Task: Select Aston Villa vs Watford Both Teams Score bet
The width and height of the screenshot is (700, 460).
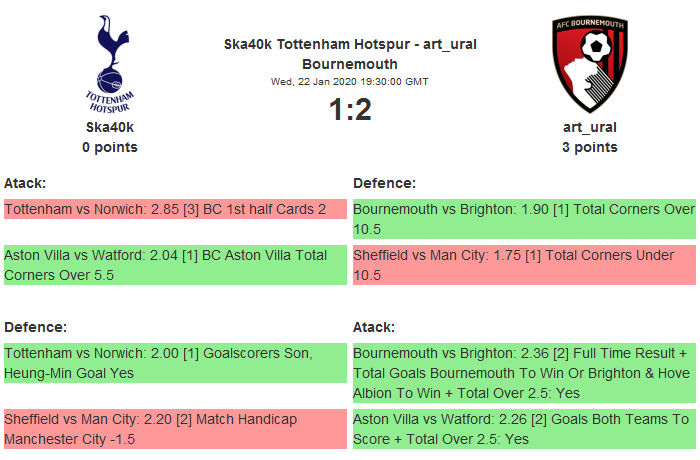Action: 524,429
